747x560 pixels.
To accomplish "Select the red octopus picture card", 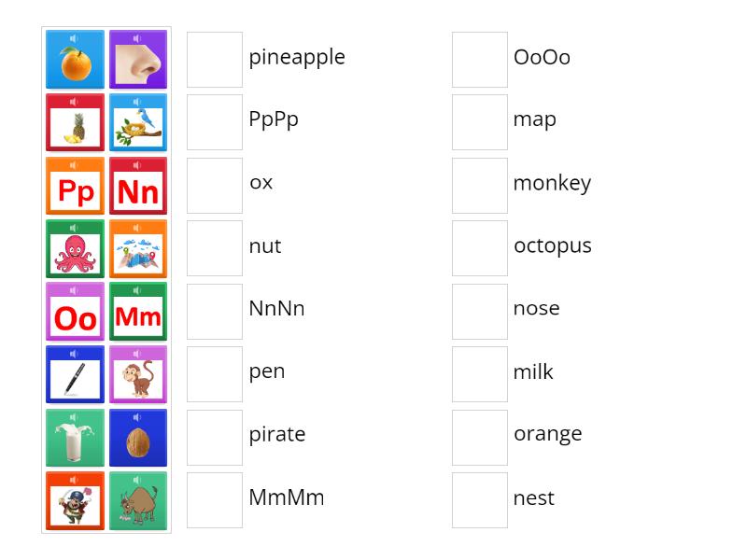I will 75,249.
